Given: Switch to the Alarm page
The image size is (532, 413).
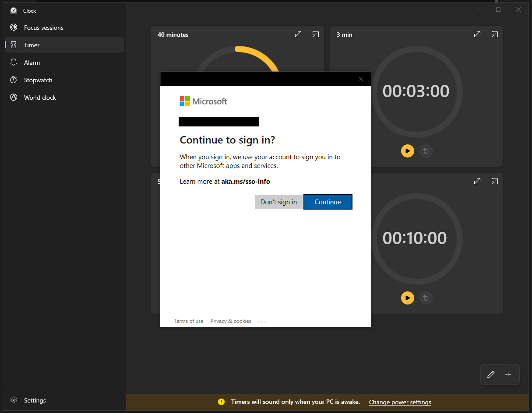Looking at the screenshot, I should 32,63.
